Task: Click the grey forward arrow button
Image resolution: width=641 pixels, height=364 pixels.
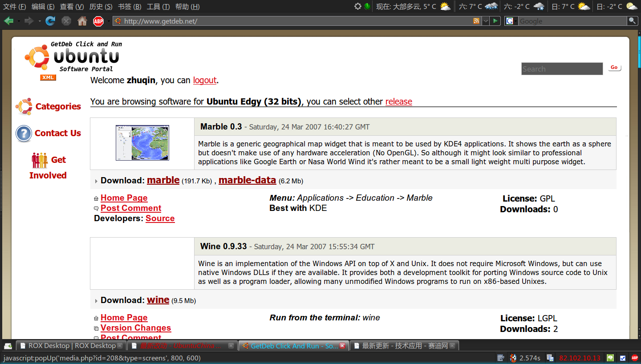Action: coord(29,21)
